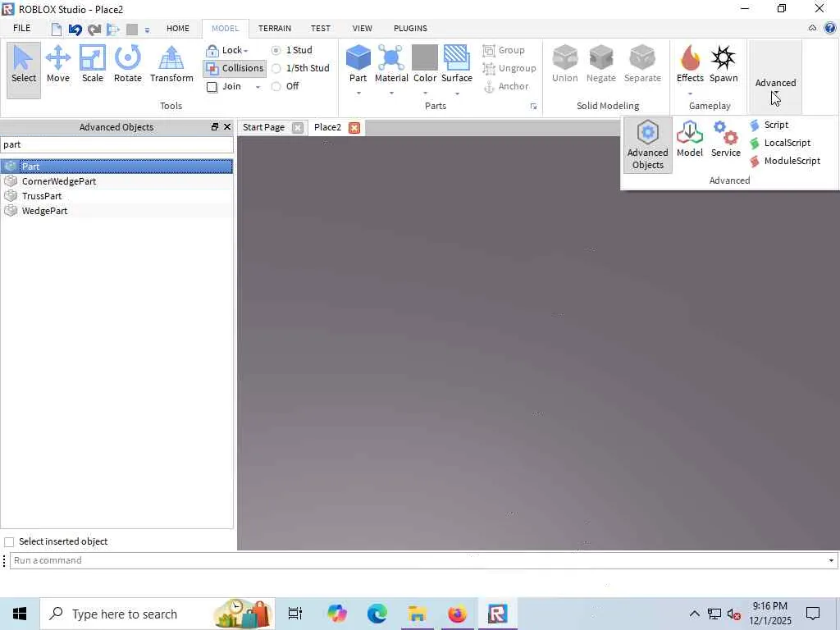The height and width of the screenshot is (630, 840).
Task: Open the Transform tool
Action: pyautogui.click(x=171, y=64)
